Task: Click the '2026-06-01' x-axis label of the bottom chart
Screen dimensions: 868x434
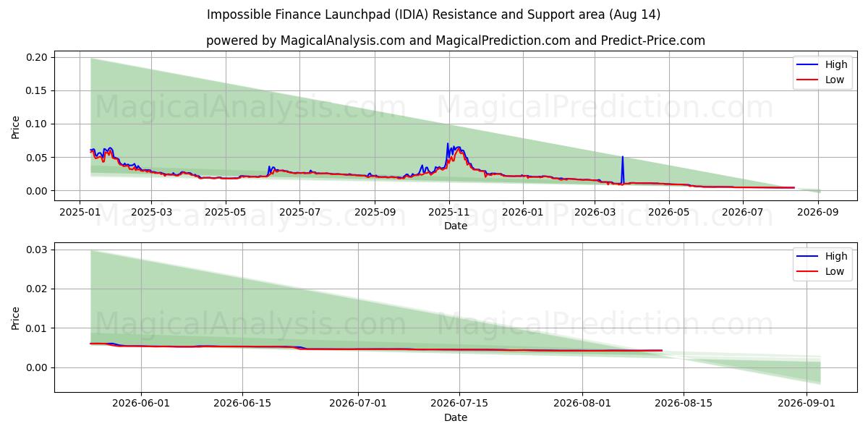Action: 141,404
